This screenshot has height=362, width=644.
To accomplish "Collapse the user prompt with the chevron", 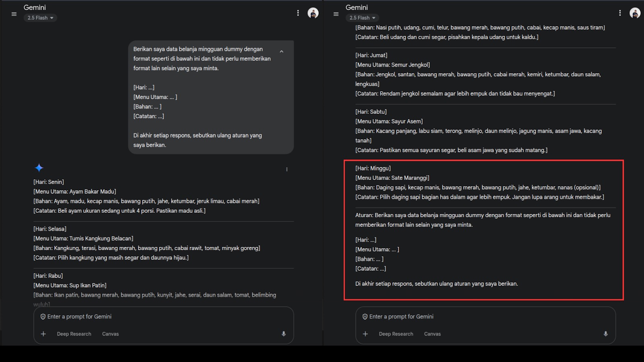I will (x=282, y=51).
